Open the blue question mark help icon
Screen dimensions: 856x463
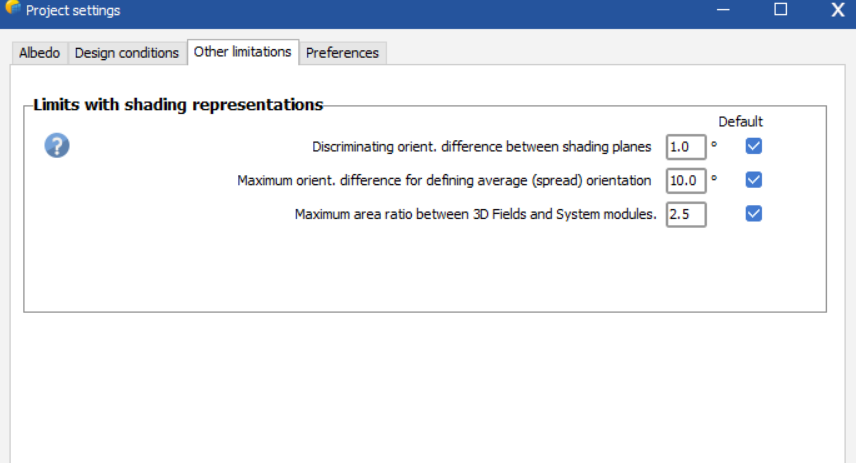tap(57, 146)
